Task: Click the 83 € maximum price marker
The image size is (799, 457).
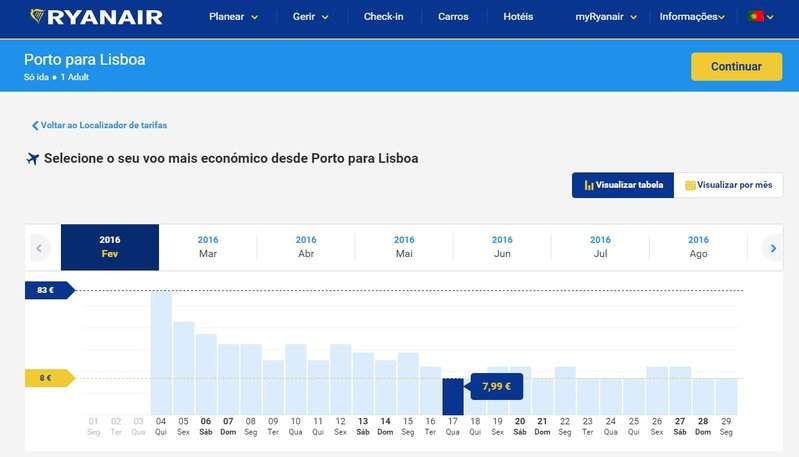Action: coord(49,290)
